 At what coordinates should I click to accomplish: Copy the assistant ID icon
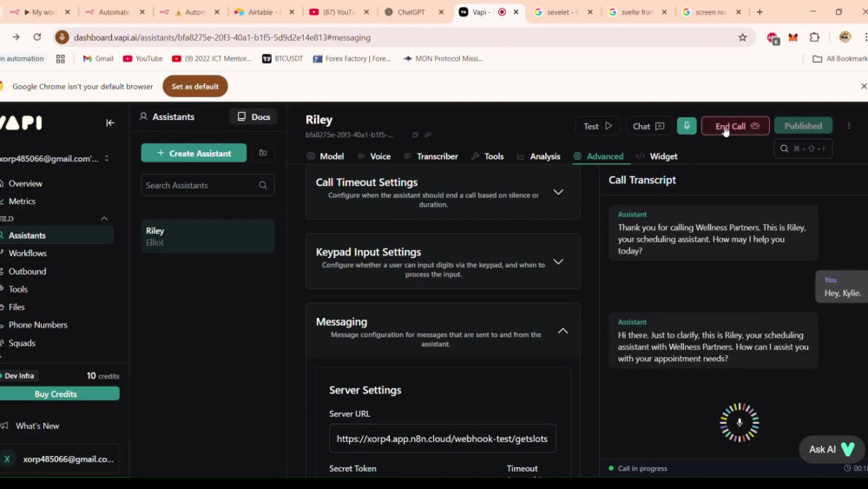tap(415, 135)
